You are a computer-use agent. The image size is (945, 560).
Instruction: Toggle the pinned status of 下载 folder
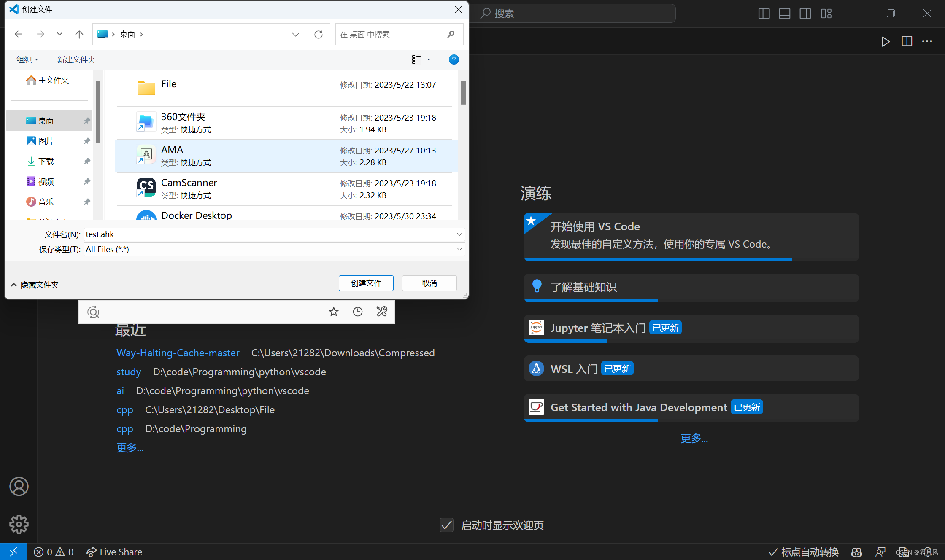87,161
